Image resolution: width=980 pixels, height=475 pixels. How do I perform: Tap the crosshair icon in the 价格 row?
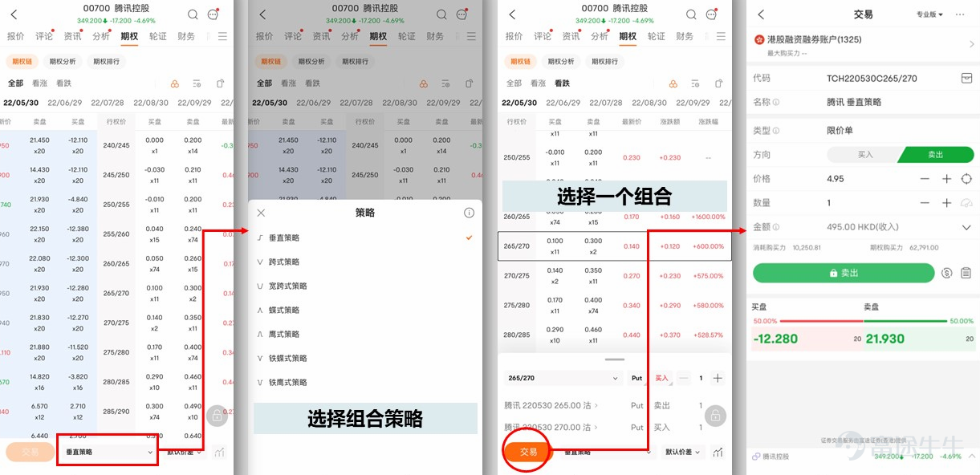click(x=966, y=179)
